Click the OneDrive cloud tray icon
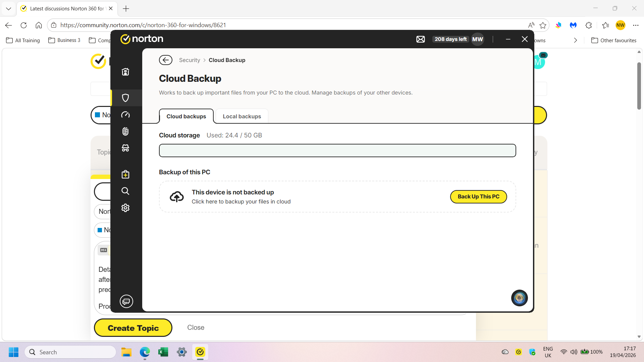Screen dimensions: 644x362 [x=505, y=352]
